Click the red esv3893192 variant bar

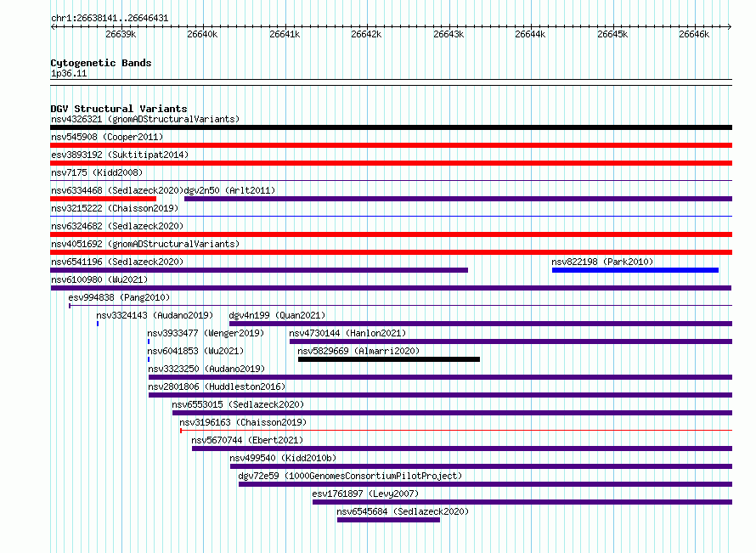(391, 163)
